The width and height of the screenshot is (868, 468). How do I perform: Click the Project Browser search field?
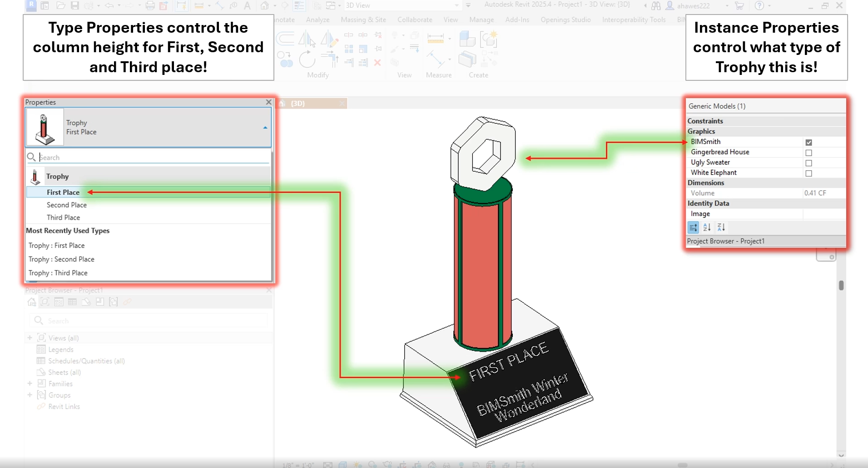pyautogui.click(x=148, y=320)
